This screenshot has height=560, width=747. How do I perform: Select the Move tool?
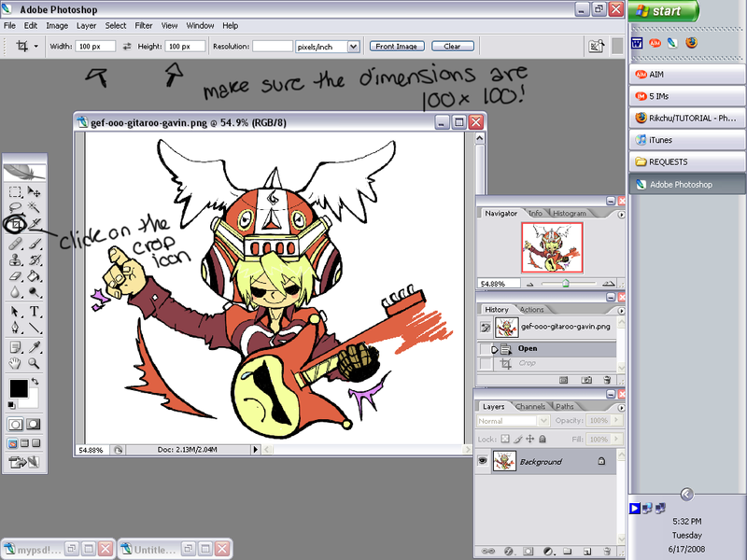pyautogui.click(x=34, y=192)
